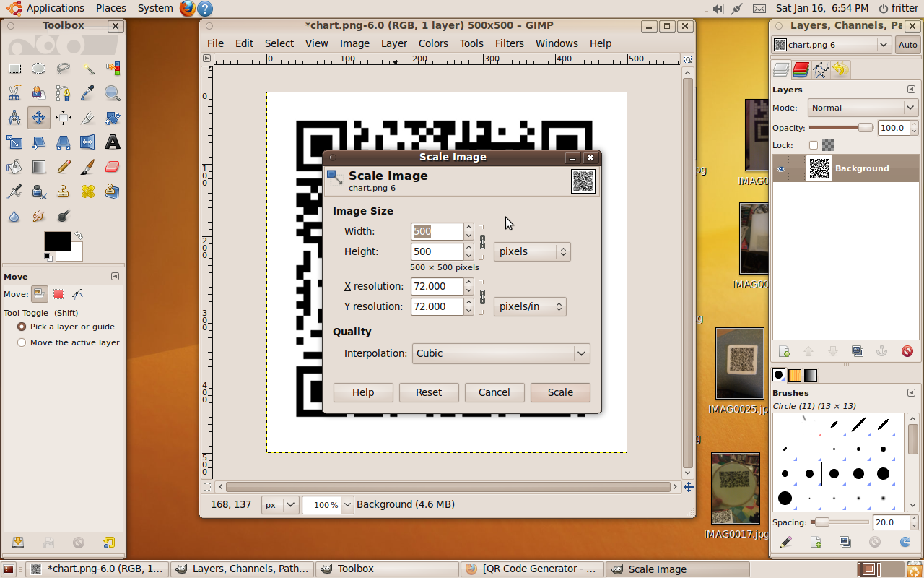The height and width of the screenshot is (578, 924).
Task: Select the Smudge finger tool
Action: pos(39,216)
